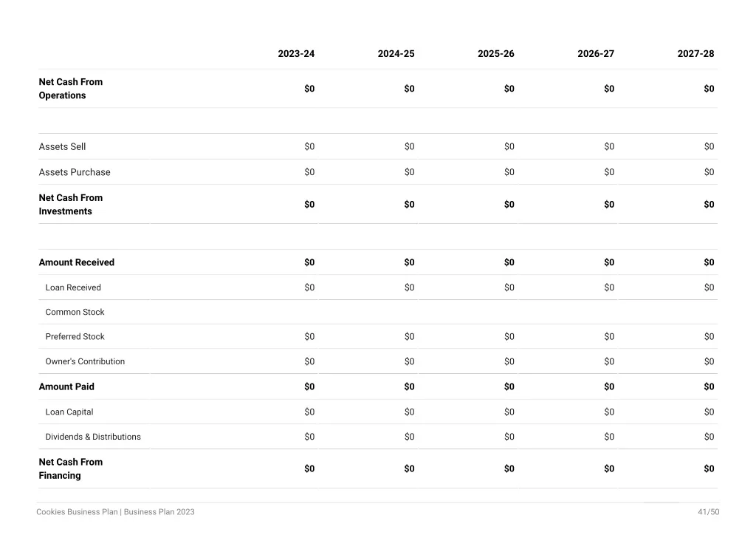
Task: Select the Net Cash From Financing label
Action: click(71, 469)
